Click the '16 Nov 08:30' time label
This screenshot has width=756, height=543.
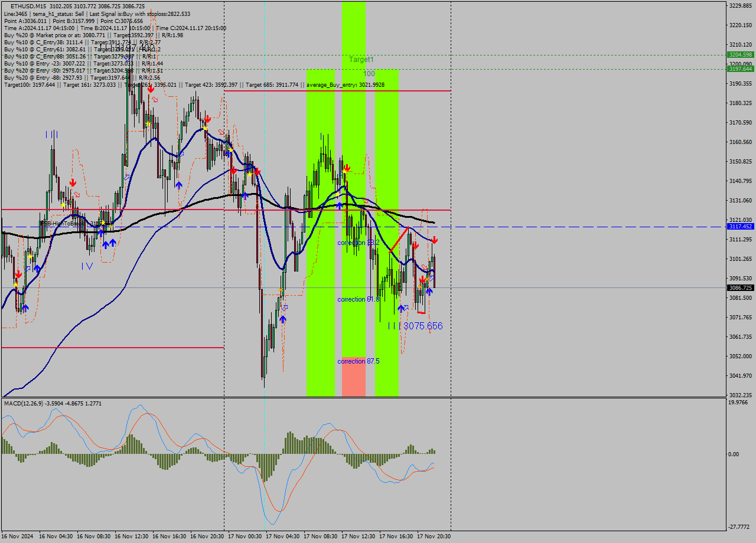tap(94, 537)
